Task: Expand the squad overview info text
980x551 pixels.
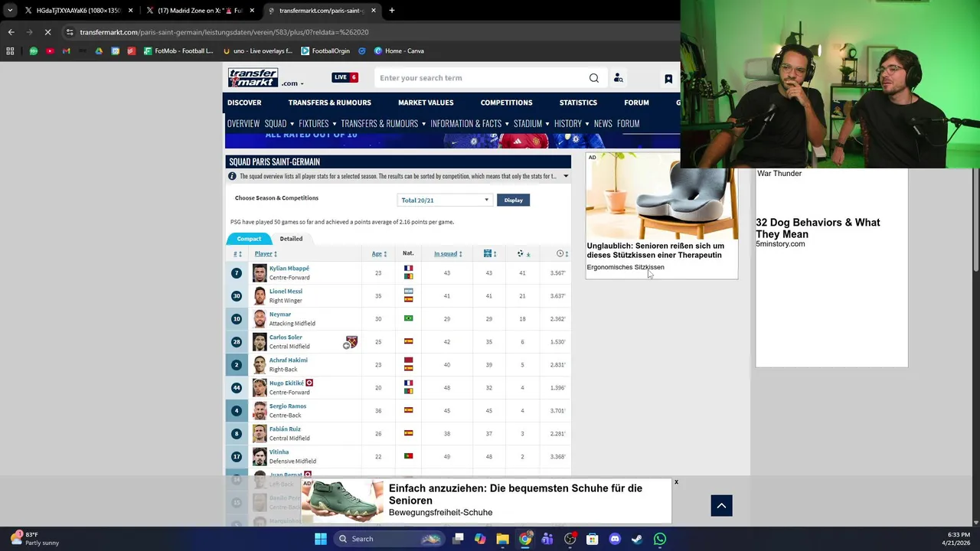Action: click(566, 176)
